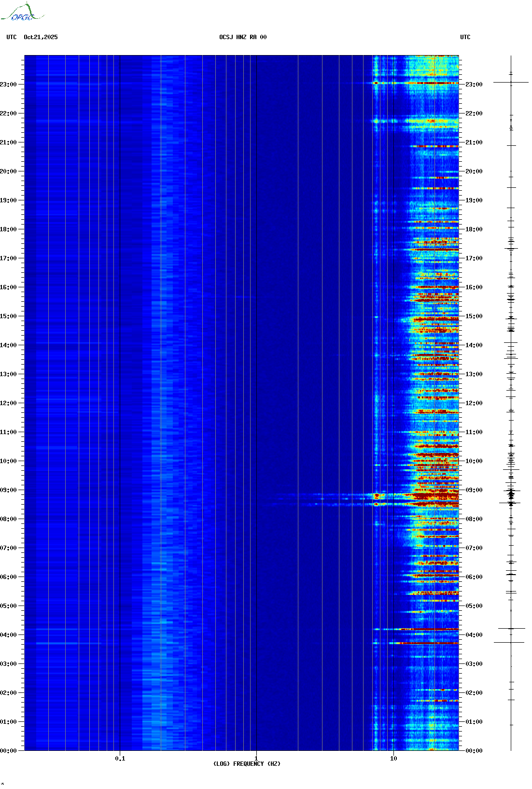Click the UTC label at top right
The image size is (532, 789).
pos(465,37)
